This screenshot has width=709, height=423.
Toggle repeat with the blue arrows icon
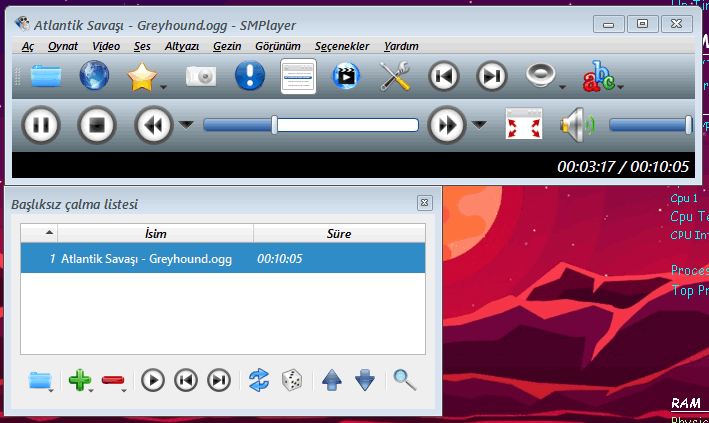[259, 380]
